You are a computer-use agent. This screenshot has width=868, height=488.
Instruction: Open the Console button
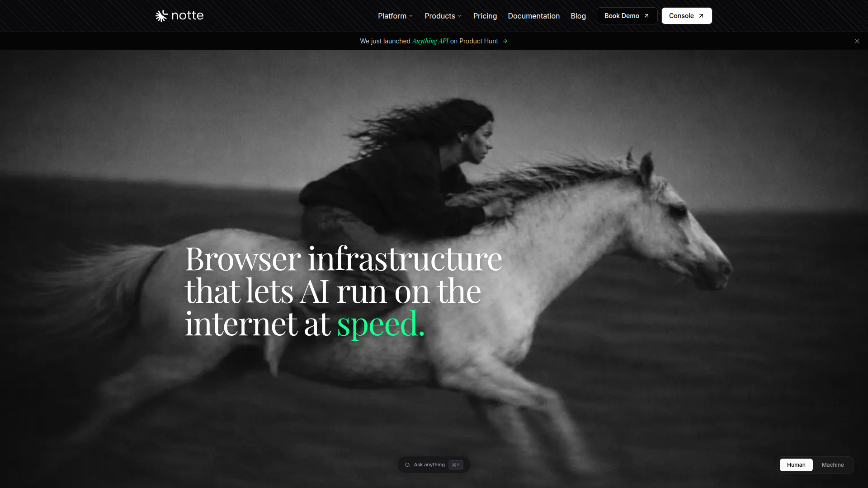tap(687, 16)
